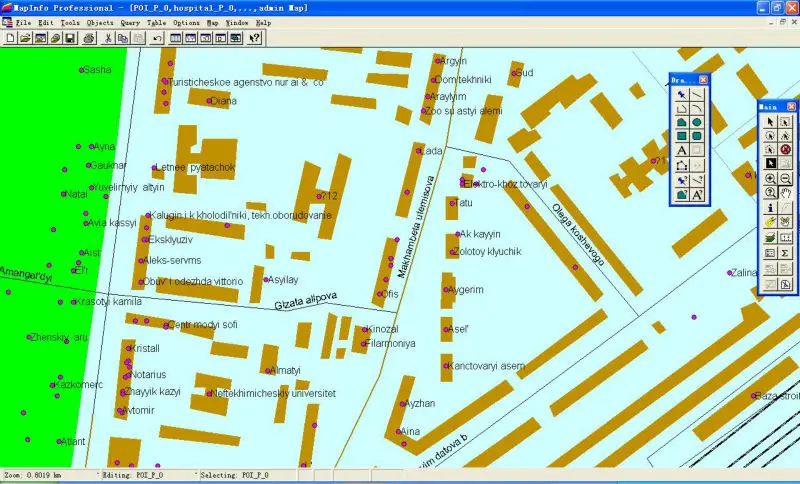
Task: Select the Text tool in Drawing panel
Action: (x=681, y=150)
